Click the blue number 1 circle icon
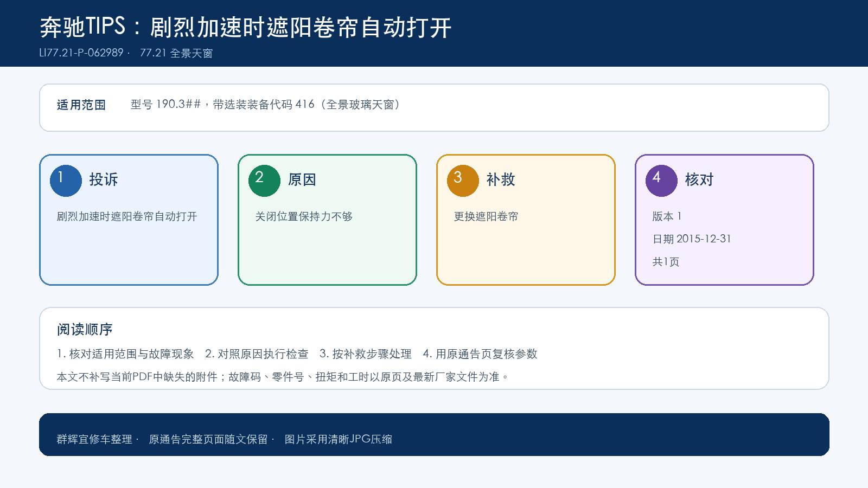The width and height of the screenshot is (868, 488). pyautogui.click(x=66, y=181)
